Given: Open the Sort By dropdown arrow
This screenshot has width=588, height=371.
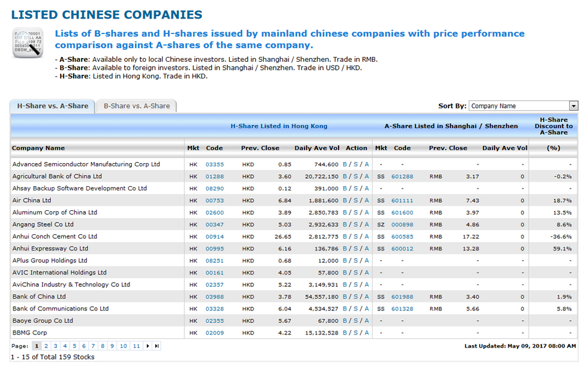Looking at the screenshot, I should (x=573, y=106).
